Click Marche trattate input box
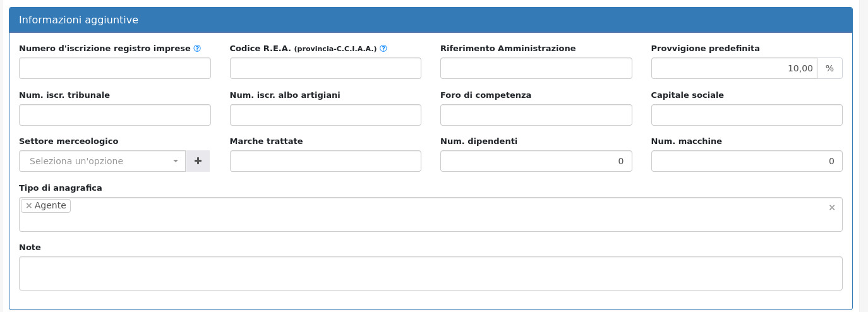Screen dimensions: 868x312 (325, 161)
